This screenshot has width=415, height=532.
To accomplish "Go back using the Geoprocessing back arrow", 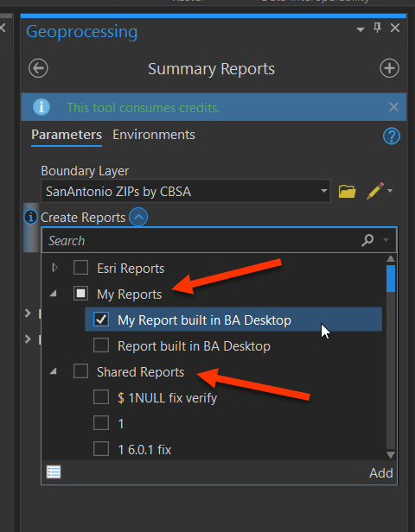I will (x=38, y=68).
